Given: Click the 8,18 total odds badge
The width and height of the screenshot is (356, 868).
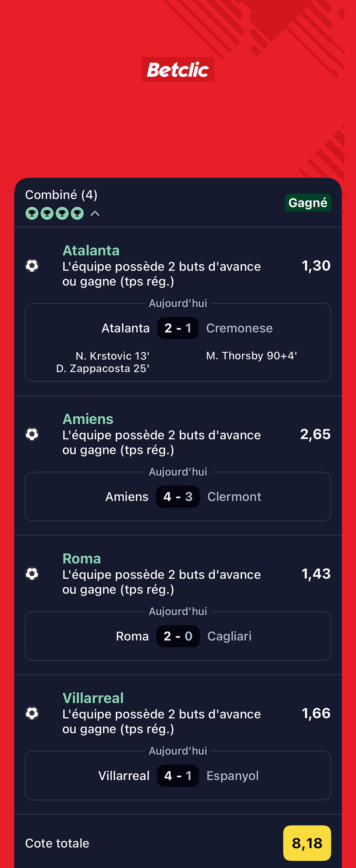Looking at the screenshot, I should click(307, 843).
